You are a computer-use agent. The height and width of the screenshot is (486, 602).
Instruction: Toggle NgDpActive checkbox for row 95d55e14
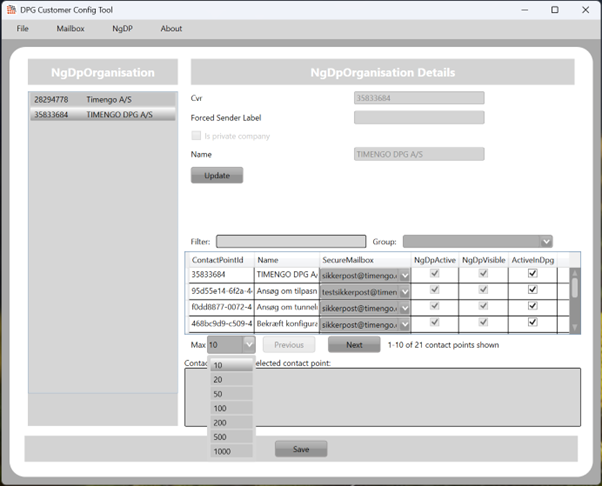[434, 291]
